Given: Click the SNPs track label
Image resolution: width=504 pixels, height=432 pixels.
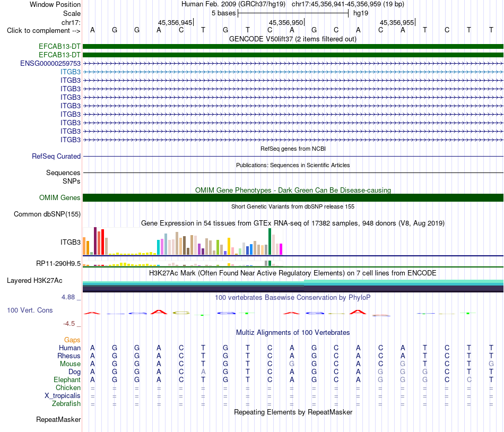Looking at the screenshot, I should coord(72,181).
